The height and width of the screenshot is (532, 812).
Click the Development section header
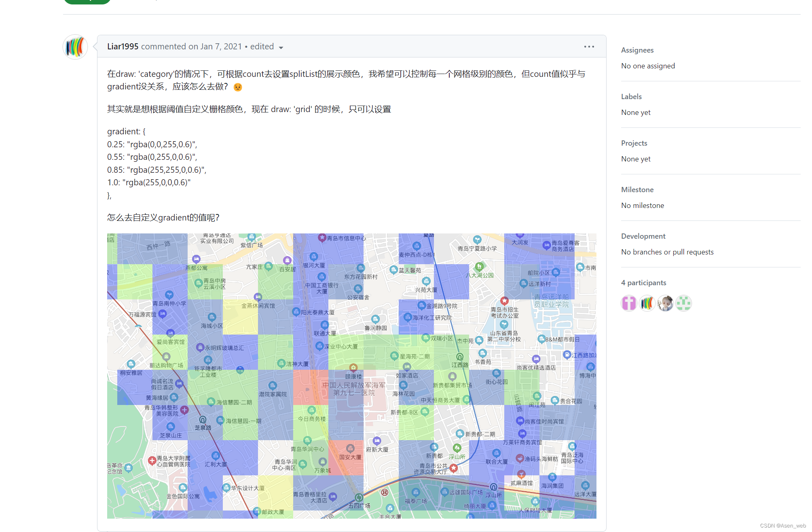point(643,236)
